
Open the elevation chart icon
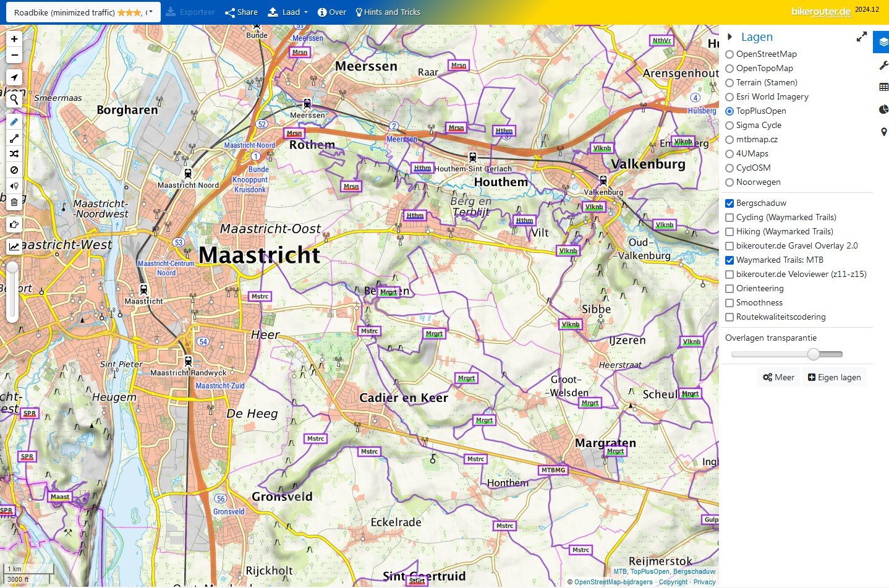click(14, 247)
